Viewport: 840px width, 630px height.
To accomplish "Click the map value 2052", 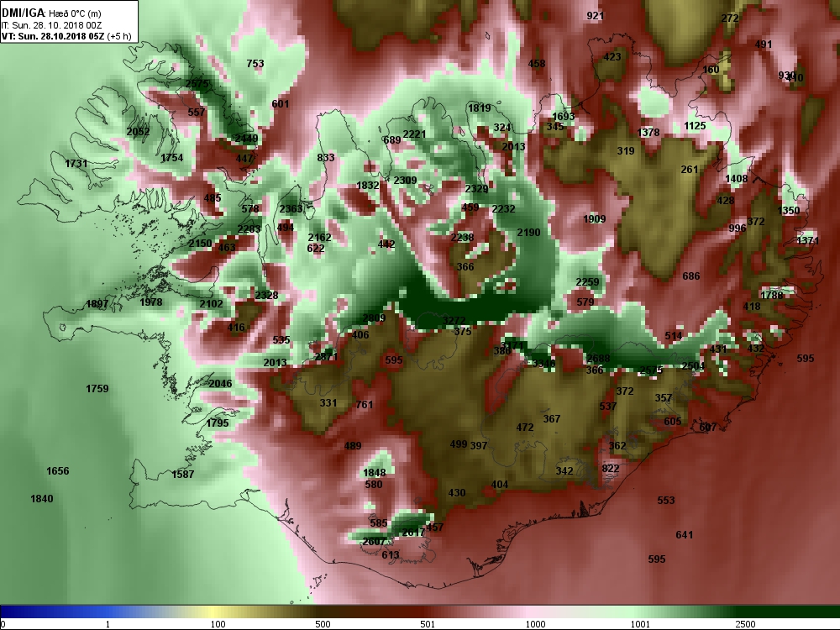I will 139,132.
